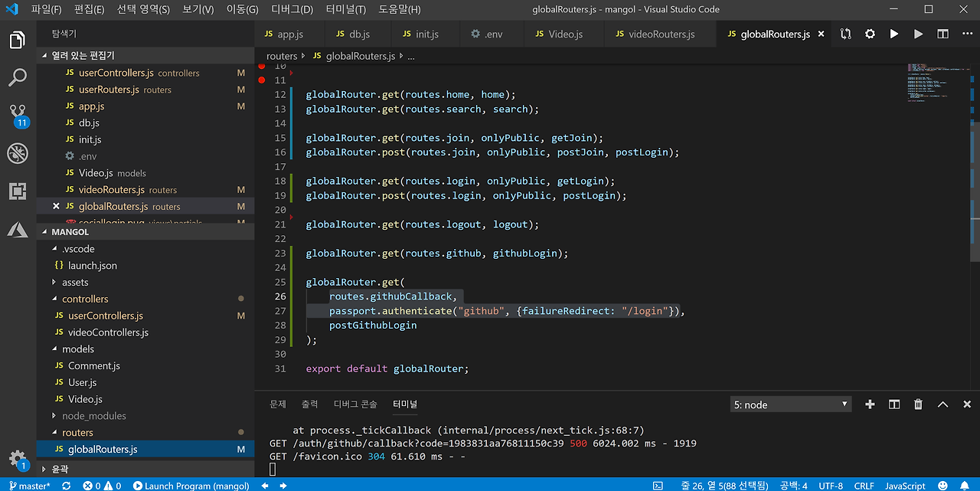Open the 터미널(T) menu
980x491 pixels.
point(345,9)
